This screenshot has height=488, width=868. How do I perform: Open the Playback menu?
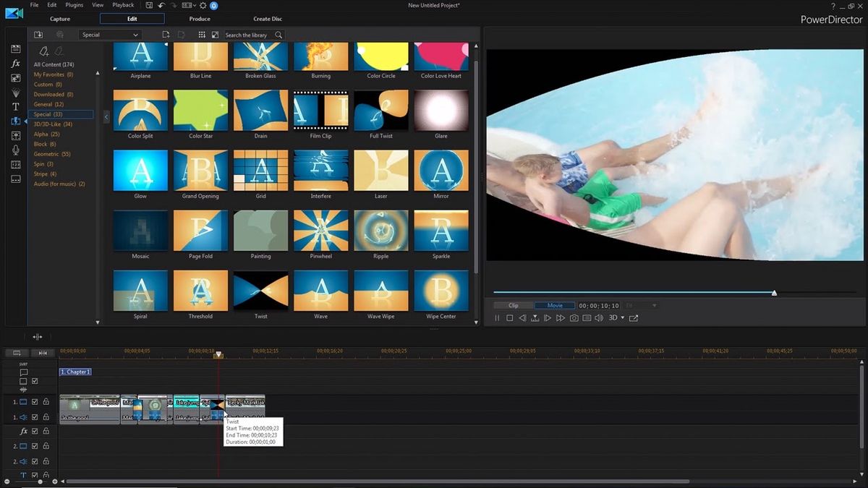[123, 5]
